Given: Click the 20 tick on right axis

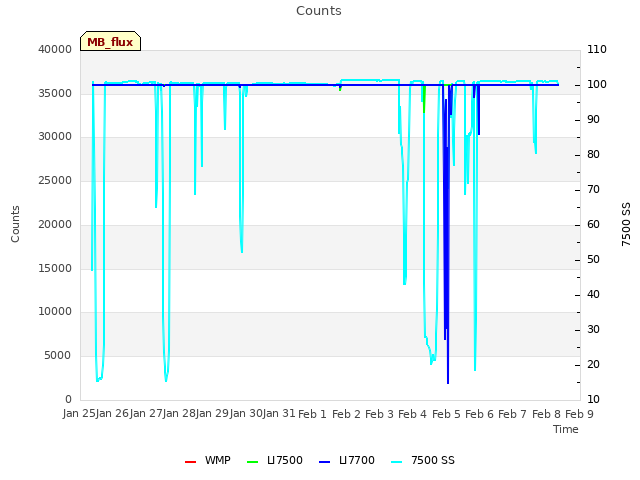Looking at the screenshot, I should 593,364.
